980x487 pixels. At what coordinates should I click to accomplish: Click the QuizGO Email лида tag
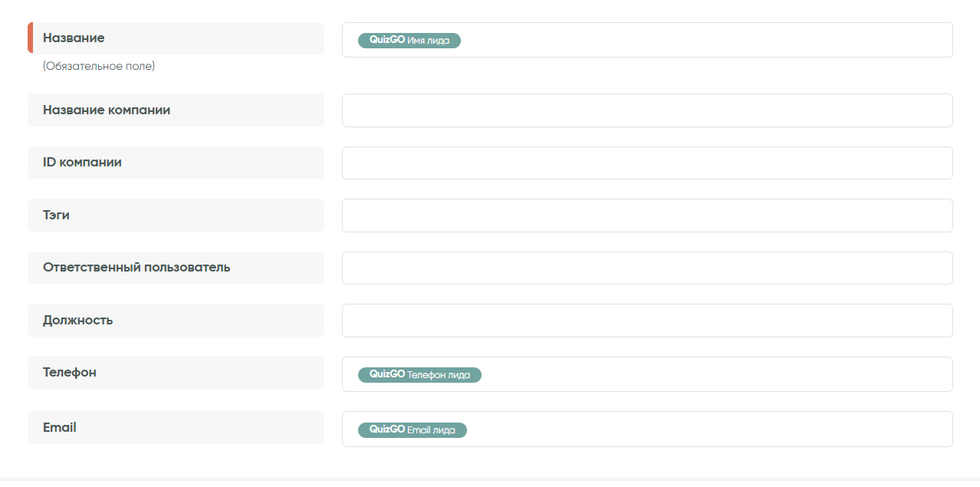tap(412, 430)
